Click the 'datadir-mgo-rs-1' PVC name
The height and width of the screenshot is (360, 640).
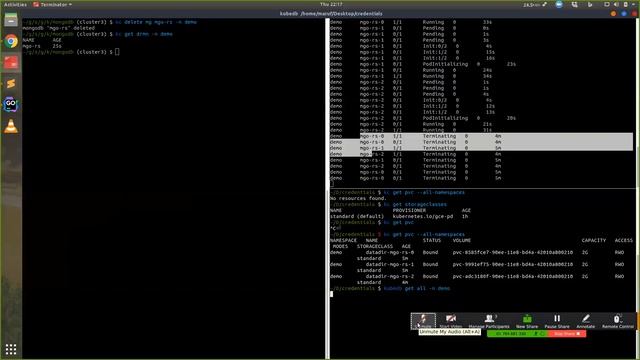[389, 264]
